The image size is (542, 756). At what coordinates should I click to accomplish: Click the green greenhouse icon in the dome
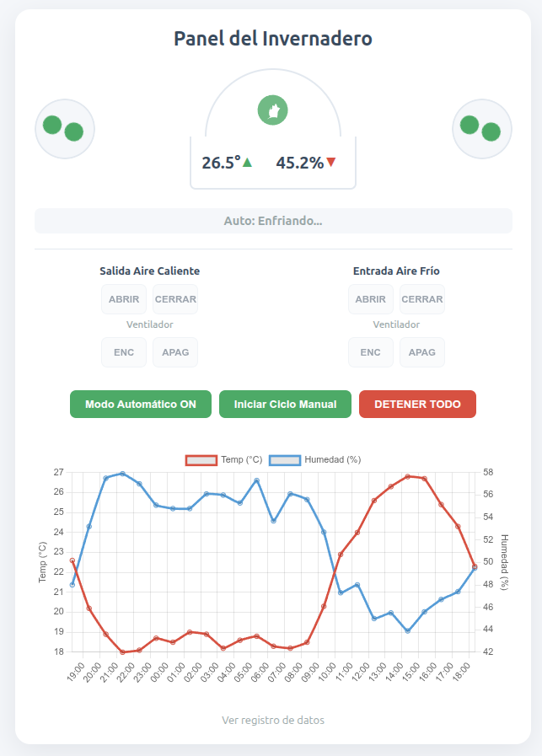pyautogui.click(x=273, y=110)
